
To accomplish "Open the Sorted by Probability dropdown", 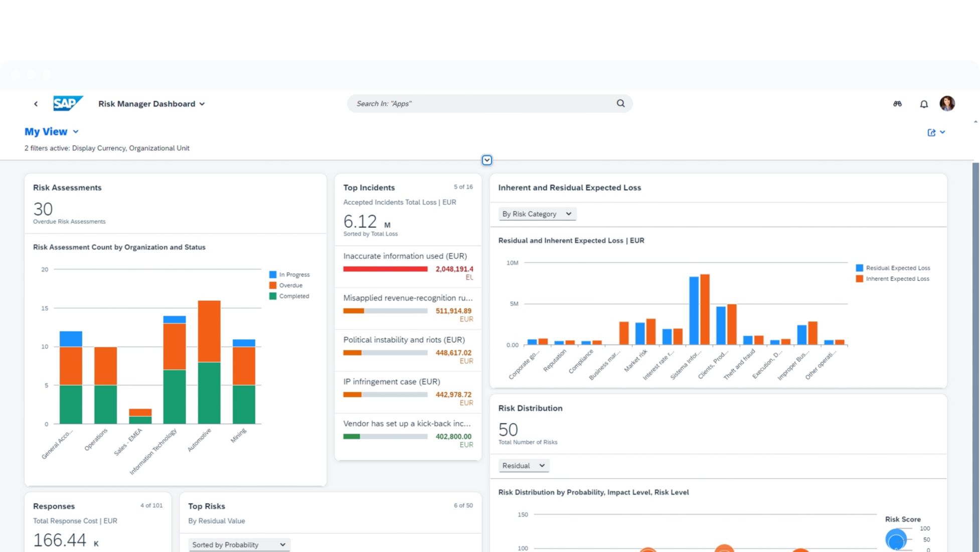I will pyautogui.click(x=239, y=544).
